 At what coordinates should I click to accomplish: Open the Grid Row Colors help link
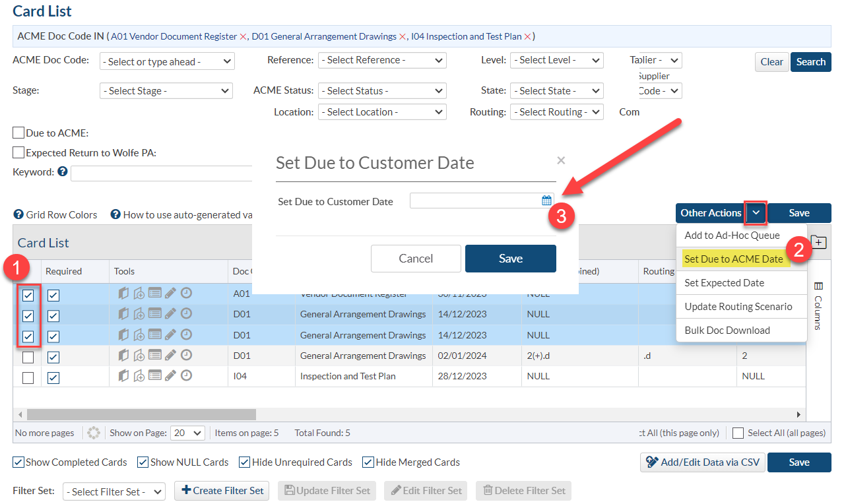(x=55, y=214)
